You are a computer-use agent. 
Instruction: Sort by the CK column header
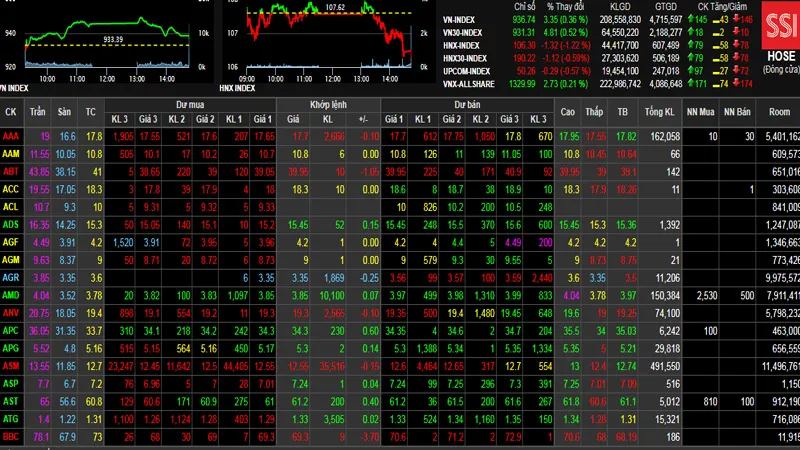click(x=11, y=112)
